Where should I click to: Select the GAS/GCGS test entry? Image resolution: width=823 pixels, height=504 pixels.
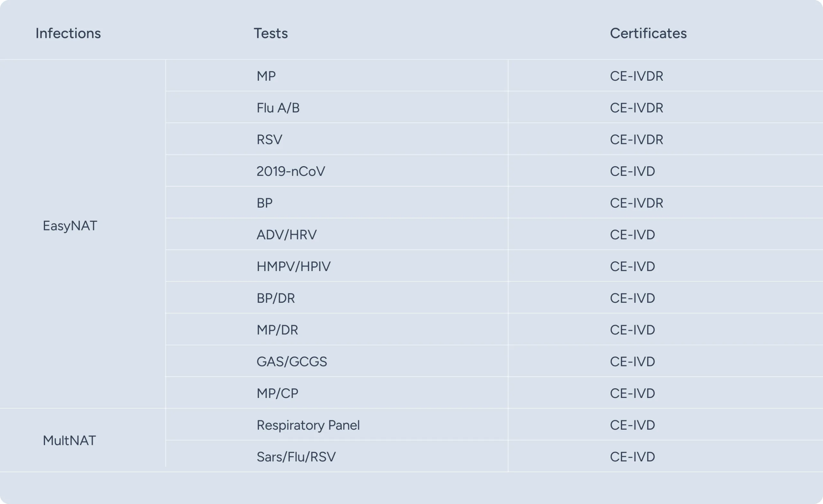point(292,362)
